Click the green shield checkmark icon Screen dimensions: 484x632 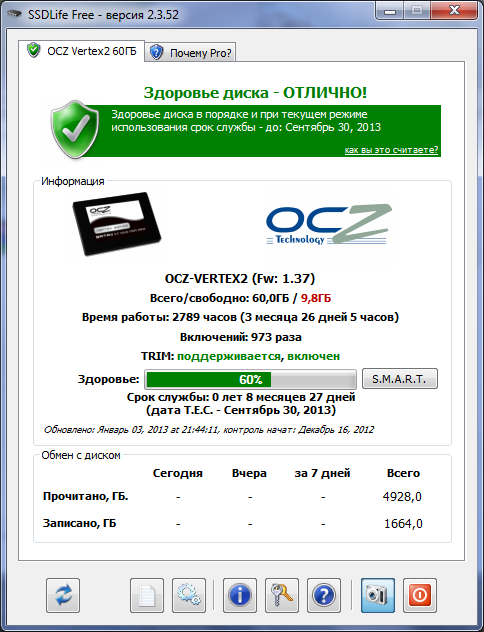tap(75, 130)
